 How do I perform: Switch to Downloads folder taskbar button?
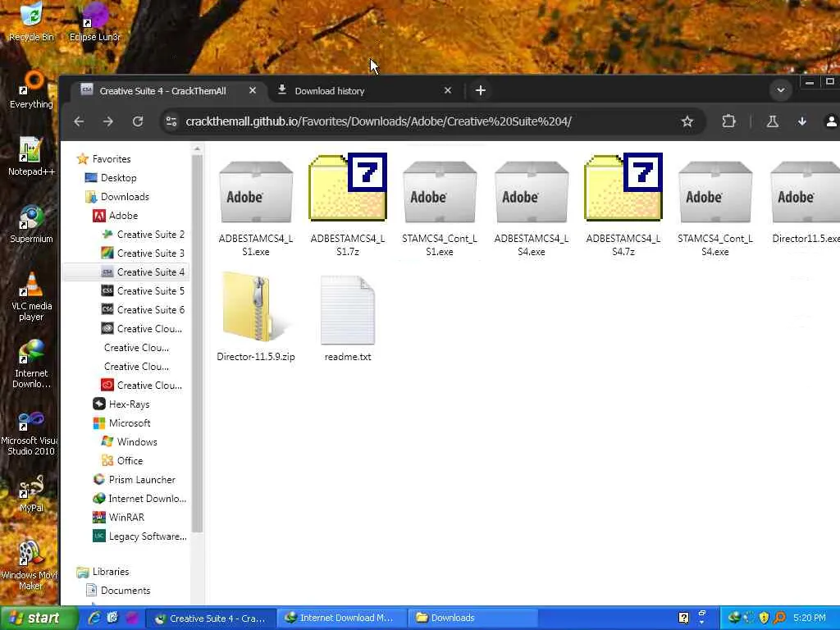click(x=472, y=619)
